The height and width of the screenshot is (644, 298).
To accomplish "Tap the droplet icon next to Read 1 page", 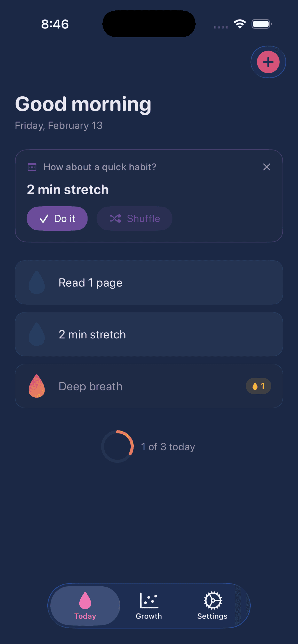I will (37, 282).
